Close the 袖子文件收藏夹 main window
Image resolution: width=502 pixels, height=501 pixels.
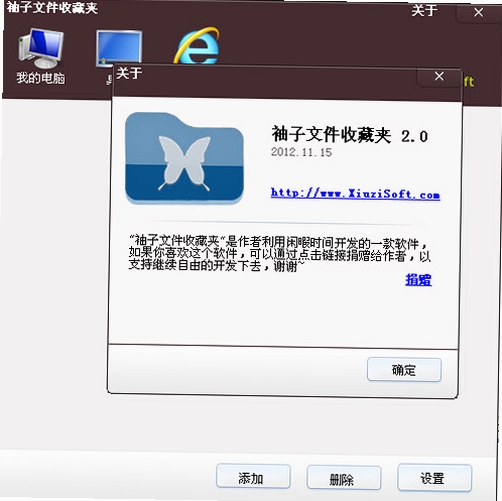(479, 12)
